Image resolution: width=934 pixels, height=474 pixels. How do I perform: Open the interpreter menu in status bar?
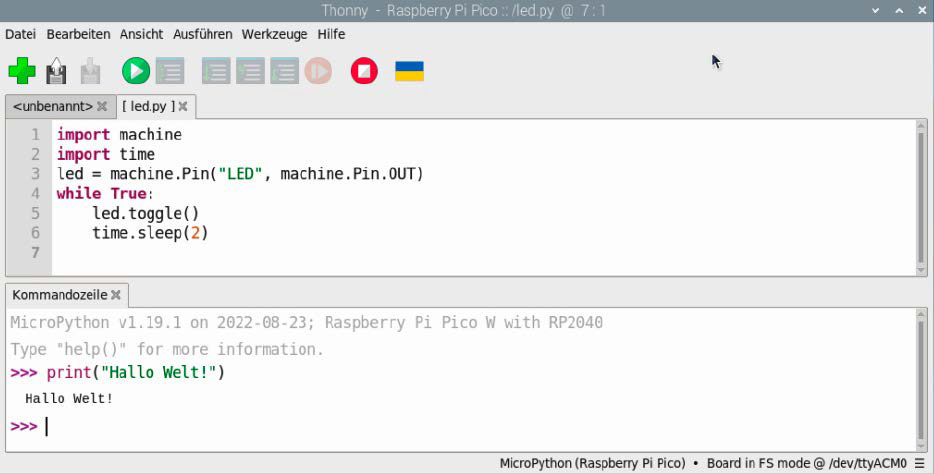click(920, 463)
